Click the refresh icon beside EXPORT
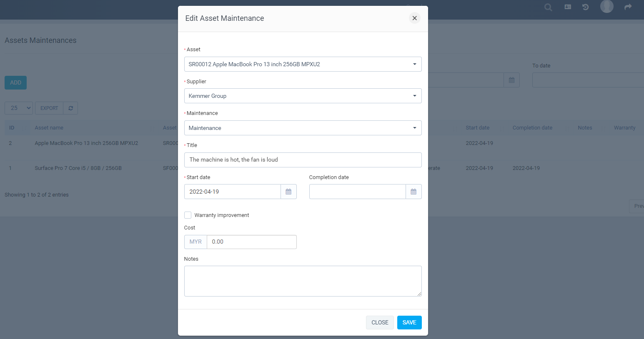 click(x=71, y=108)
